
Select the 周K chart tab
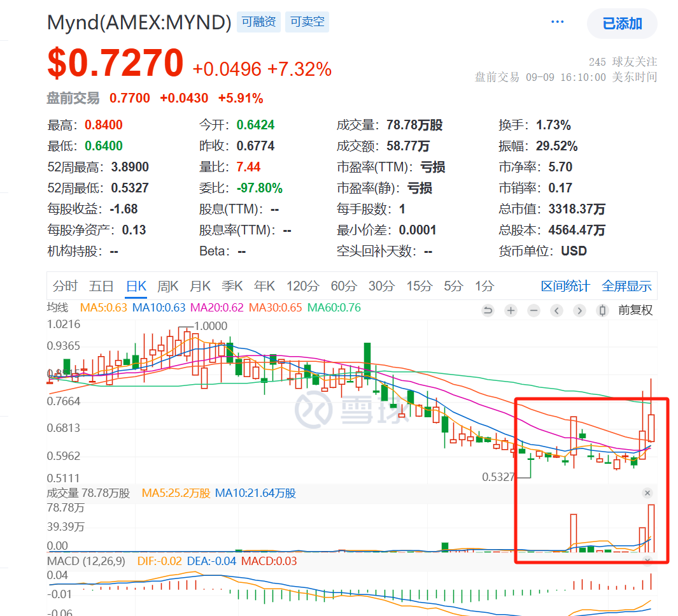168,286
